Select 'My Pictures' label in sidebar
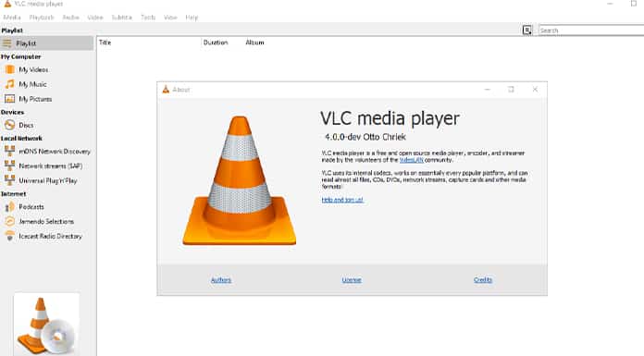 pos(35,99)
